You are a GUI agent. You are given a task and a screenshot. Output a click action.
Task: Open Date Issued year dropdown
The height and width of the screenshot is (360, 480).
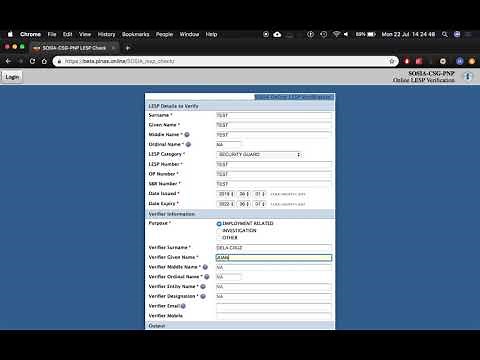click(226, 194)
